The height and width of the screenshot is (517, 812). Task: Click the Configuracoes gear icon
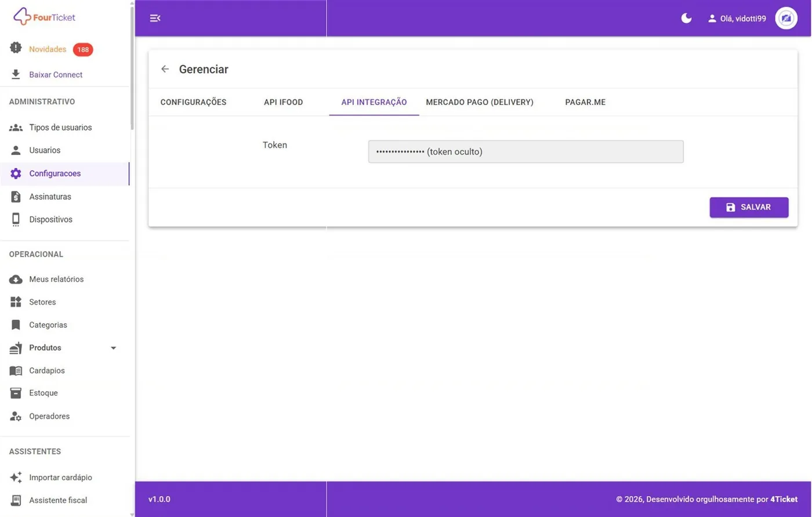tap(16, 173)
